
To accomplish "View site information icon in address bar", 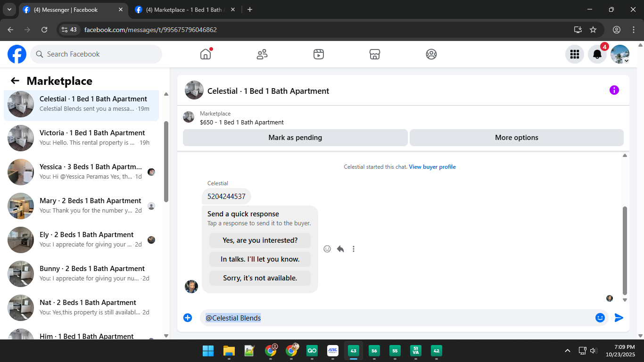I will 69,30.
